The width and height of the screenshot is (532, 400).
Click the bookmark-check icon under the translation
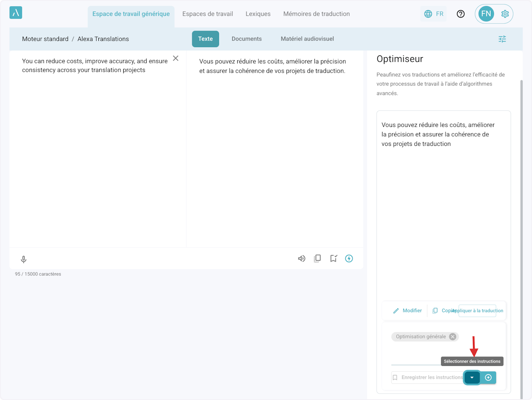[333, 259]
